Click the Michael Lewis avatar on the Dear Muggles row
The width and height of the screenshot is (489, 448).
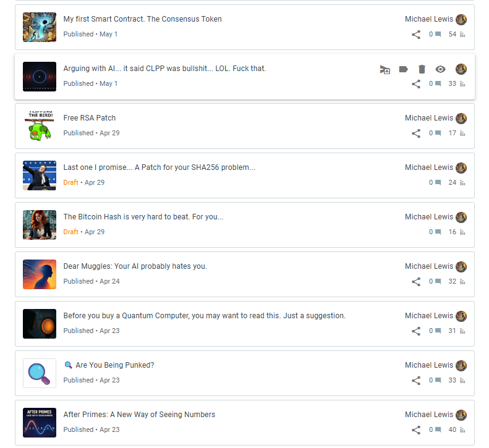(x=461, y=266)
